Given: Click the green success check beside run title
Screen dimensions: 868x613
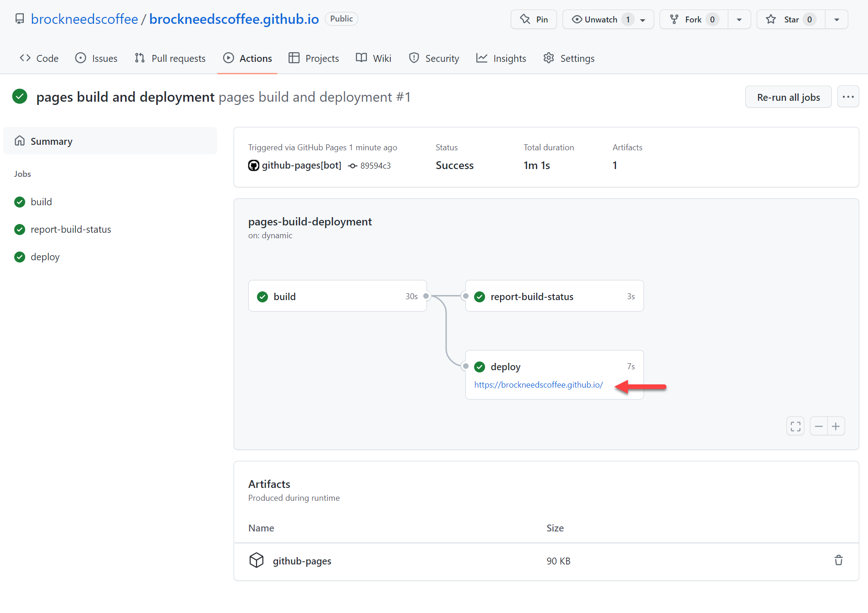Looking at the screenshot, I should point(20,97).
